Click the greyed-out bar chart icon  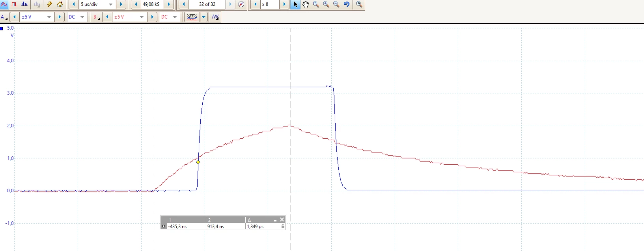tap(37, 4)
